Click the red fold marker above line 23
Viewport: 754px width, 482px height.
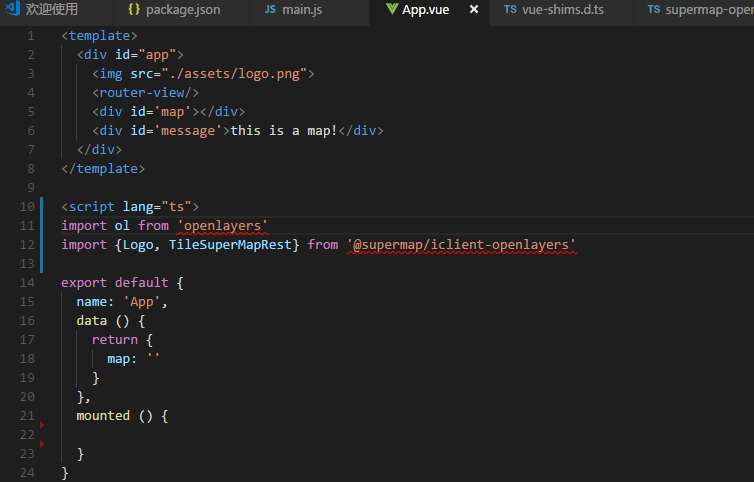42,444
